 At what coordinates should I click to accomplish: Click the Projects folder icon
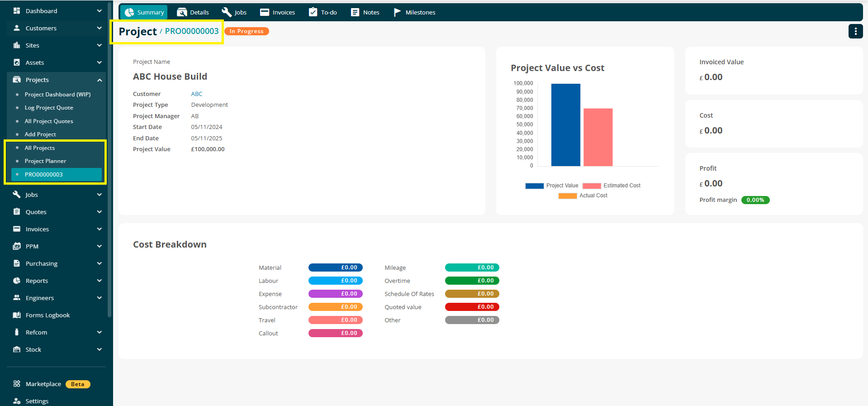tap(17, 80)
